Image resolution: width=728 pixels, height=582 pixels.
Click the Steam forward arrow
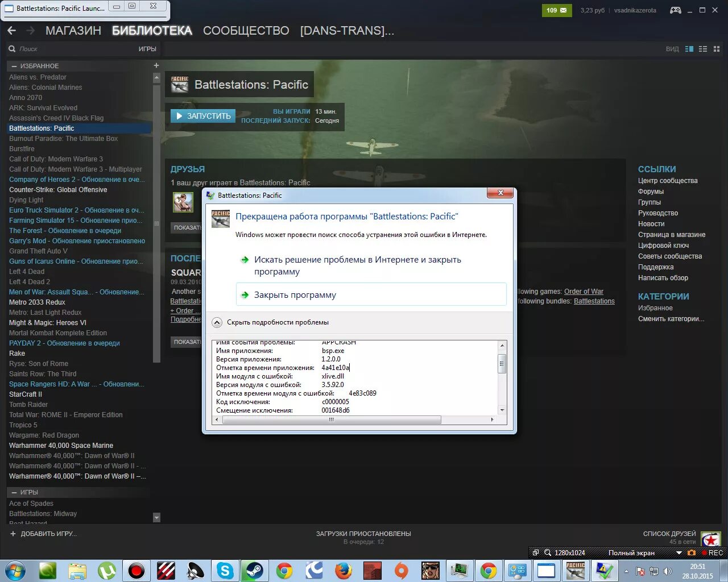tap(31, 31)
